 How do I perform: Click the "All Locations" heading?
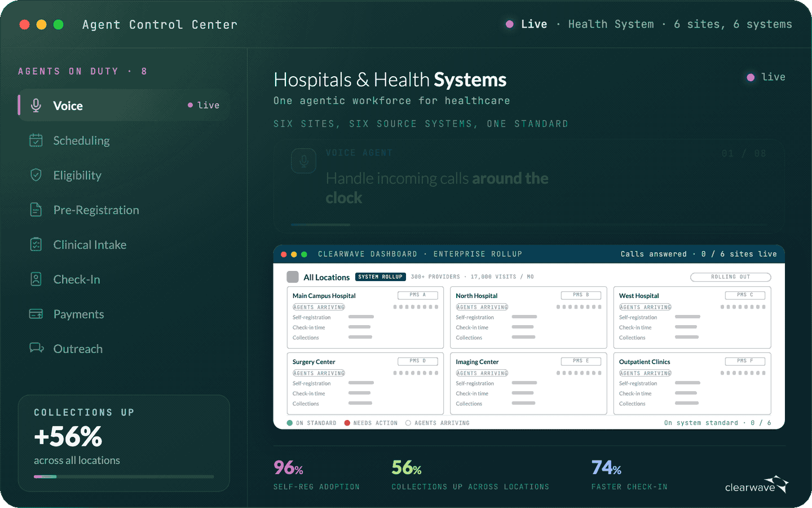click(326, 277)
